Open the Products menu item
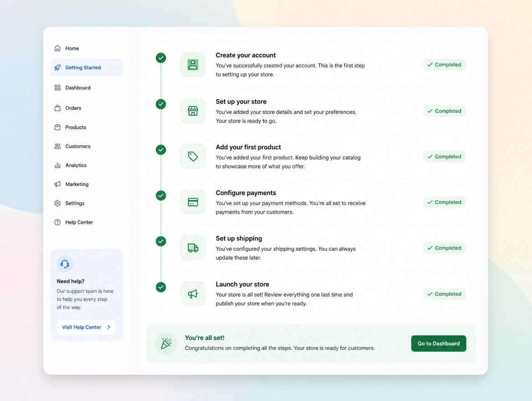This screenshot has height=401, width=532. [x=86, y=127]
